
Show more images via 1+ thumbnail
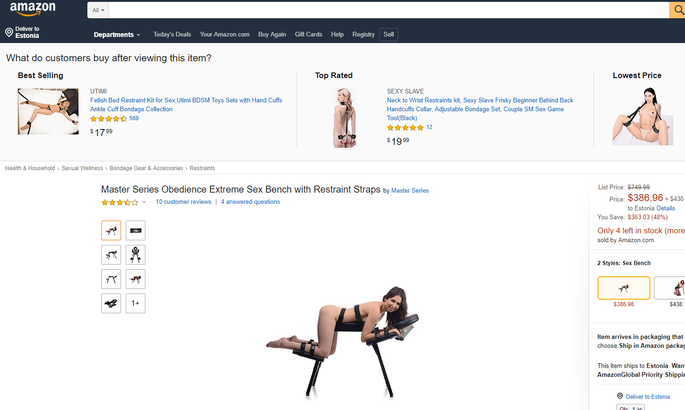(135, 303)
